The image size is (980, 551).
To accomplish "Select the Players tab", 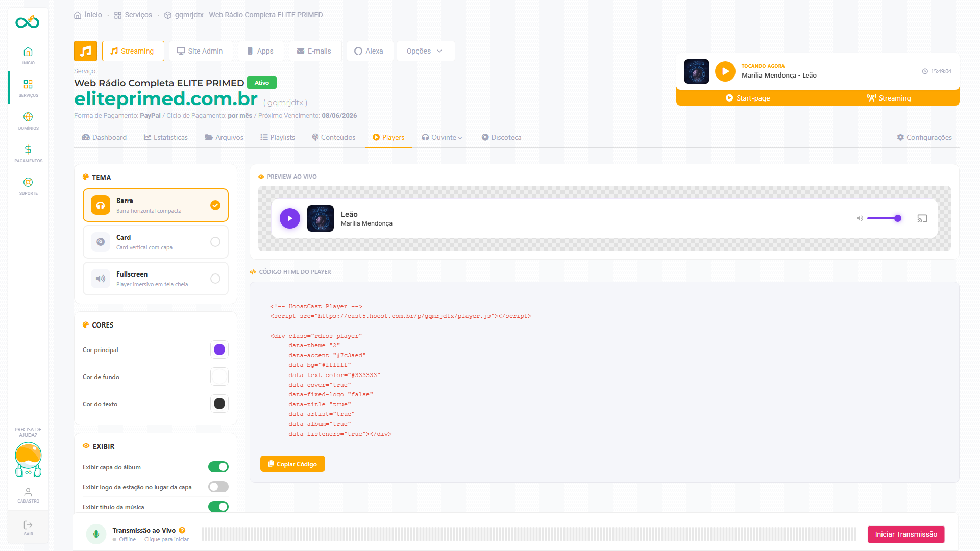I will [x=388, y=137].
